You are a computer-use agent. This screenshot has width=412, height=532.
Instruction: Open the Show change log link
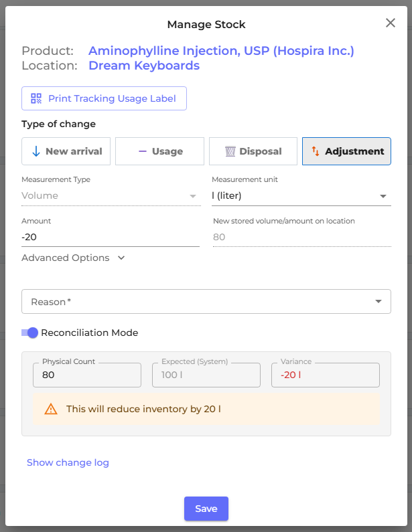click(x=68, y=462)
